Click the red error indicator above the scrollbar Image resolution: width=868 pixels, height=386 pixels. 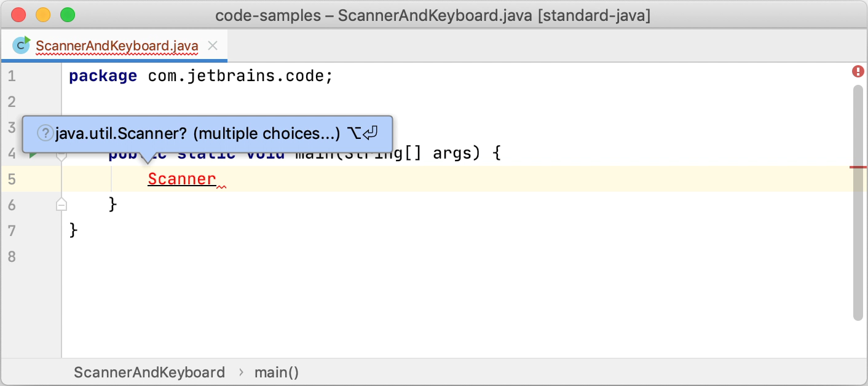pos(858,72)
